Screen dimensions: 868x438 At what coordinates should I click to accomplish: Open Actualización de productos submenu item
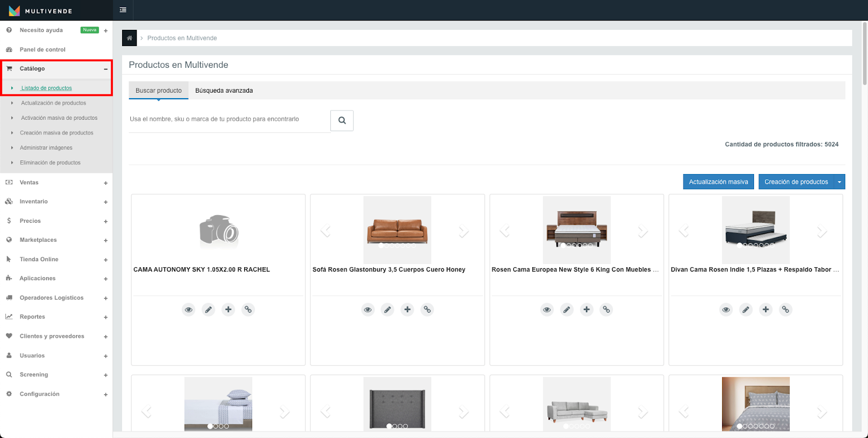[53, 103]
